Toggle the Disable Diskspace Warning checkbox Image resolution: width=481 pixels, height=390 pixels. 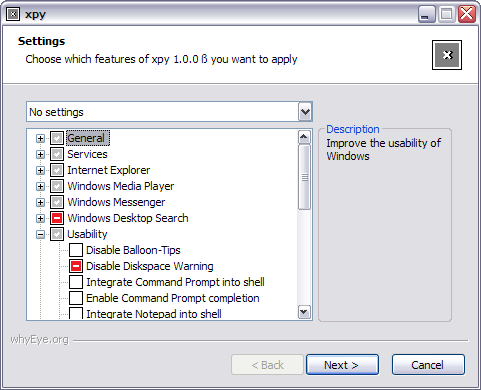tap(76, 266)
